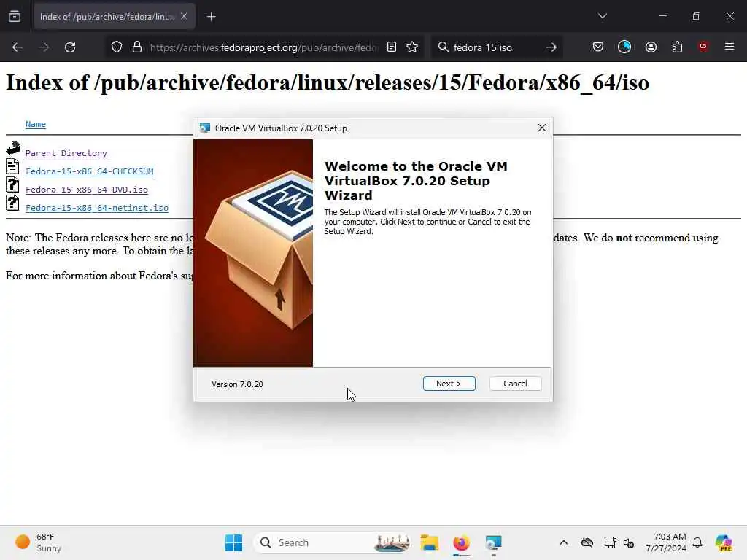Submit the search with the arrow icon

click(x=551, y=47)
